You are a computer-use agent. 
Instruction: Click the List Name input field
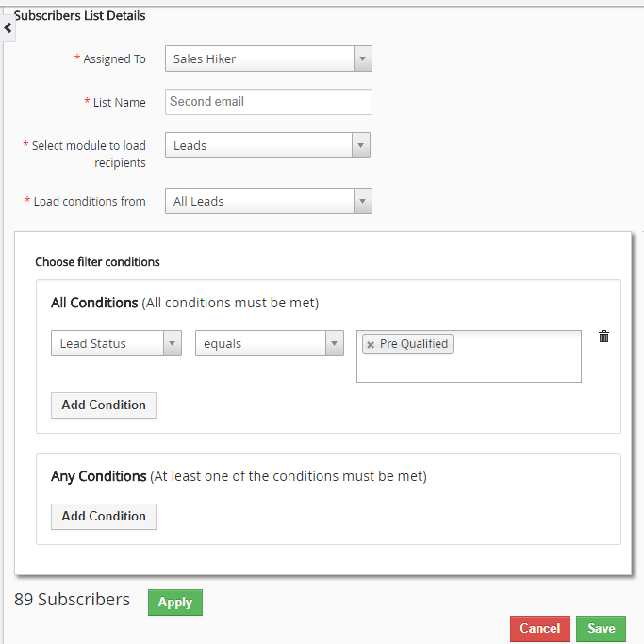269,102
